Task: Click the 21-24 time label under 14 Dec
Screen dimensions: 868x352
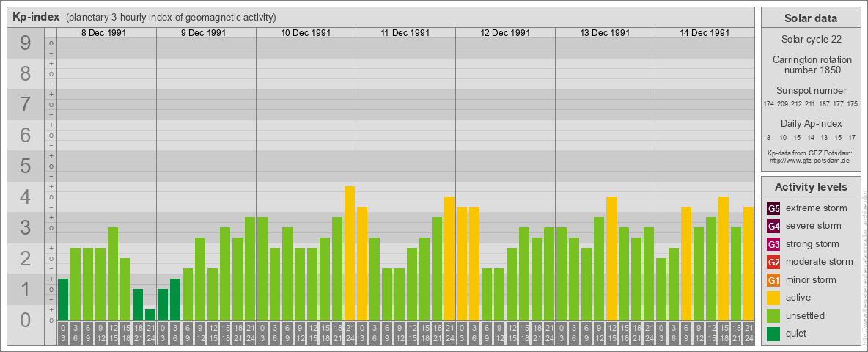Action: 749,334
